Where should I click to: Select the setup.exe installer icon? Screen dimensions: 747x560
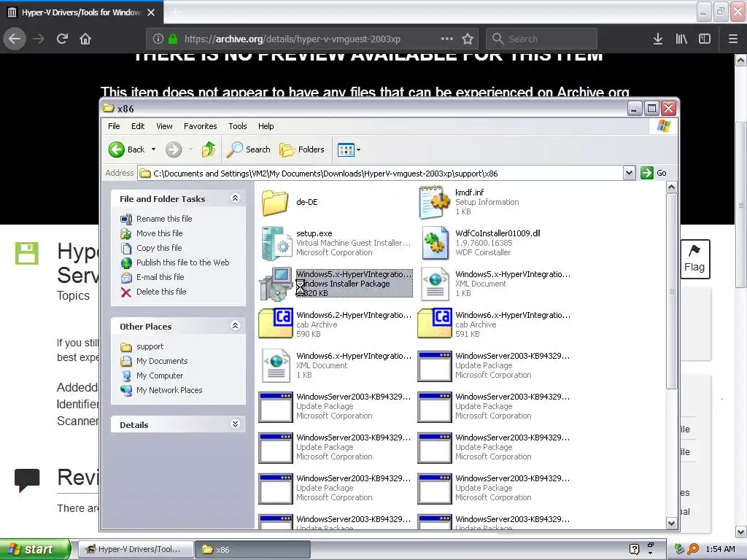tap(276, 244)
